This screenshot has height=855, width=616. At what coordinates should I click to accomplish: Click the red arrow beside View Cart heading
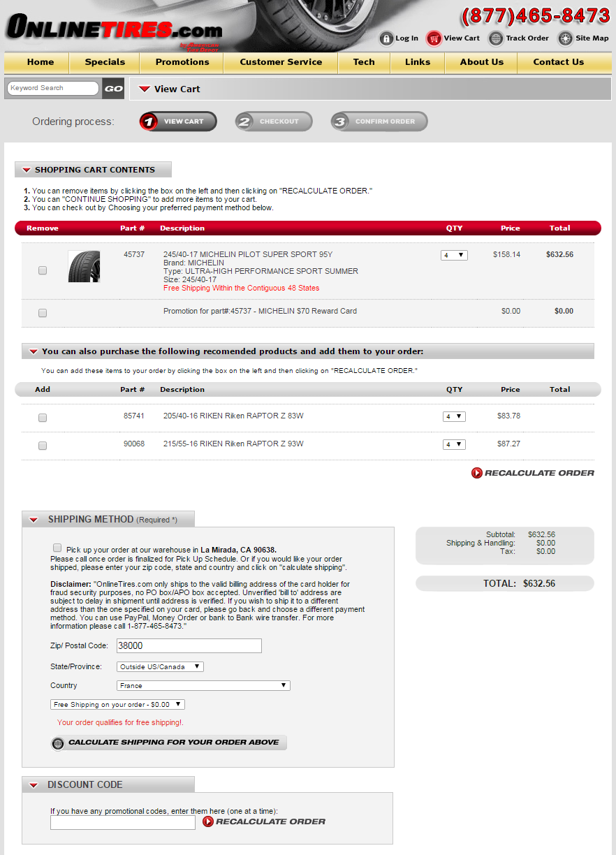pyautogui.click(x=145, y=89)
